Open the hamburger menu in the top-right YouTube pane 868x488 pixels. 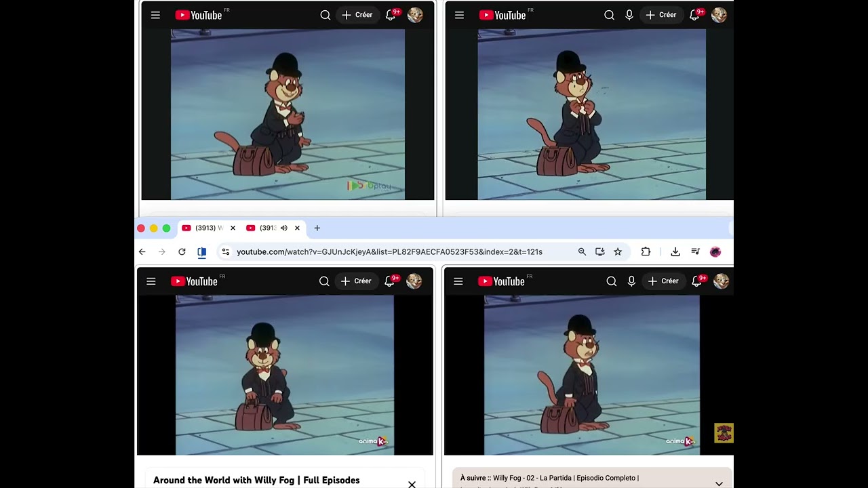tap(459, 15)
